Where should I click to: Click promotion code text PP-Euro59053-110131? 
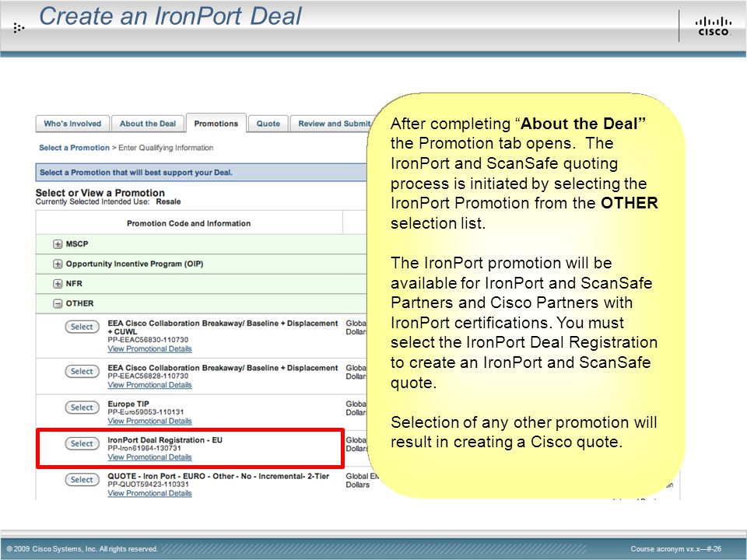(146, 412)
